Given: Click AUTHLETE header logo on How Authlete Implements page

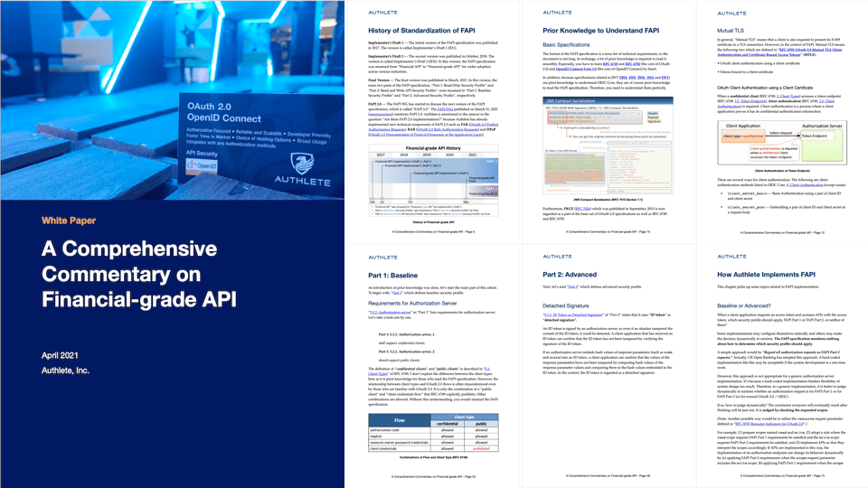Looking at the screenshot, I should point(731,256).
